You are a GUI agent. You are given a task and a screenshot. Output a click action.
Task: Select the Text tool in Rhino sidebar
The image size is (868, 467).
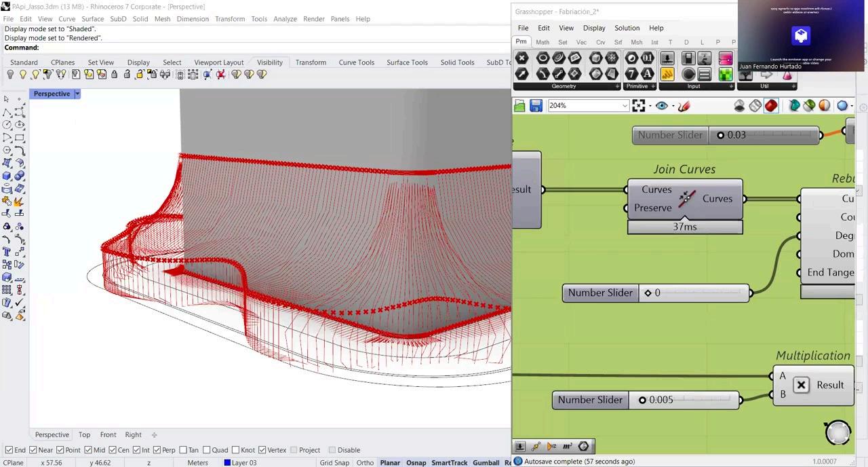(7, 252)
